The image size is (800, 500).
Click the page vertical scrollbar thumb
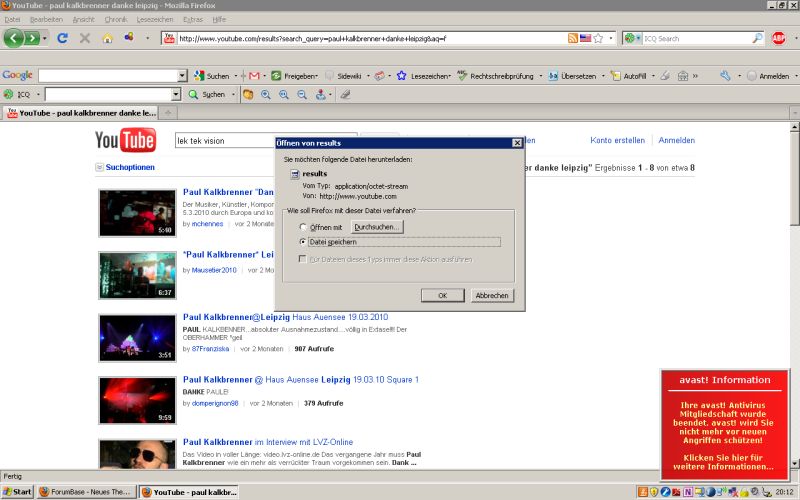795,178
